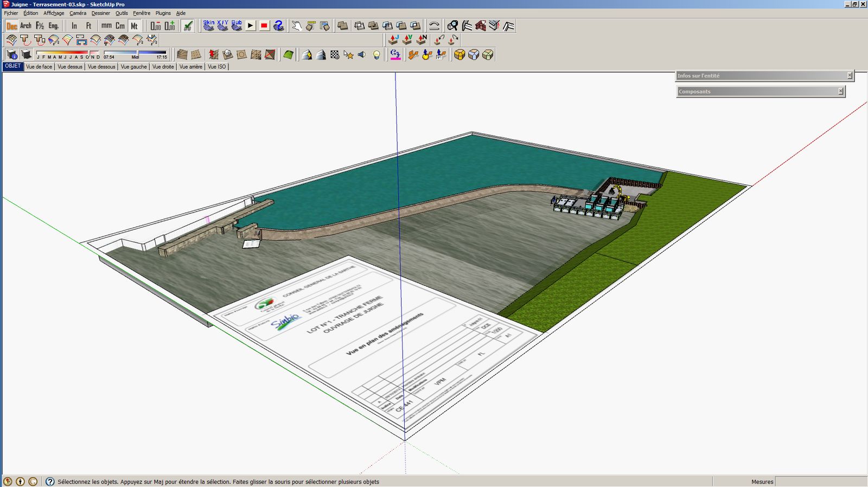Open shadow settings box icon with info badge
868x487 pixels.
pyautogui.click(x=12, y=54)
